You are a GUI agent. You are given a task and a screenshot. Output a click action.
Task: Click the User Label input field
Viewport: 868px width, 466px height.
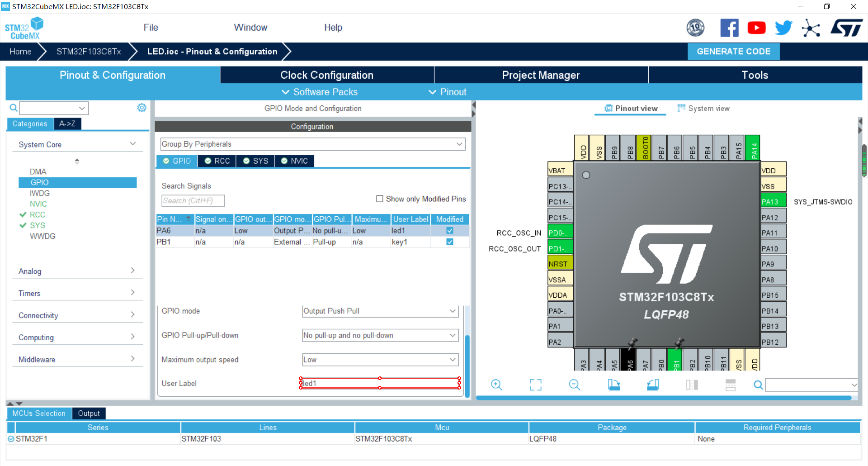tap(380, 383)
